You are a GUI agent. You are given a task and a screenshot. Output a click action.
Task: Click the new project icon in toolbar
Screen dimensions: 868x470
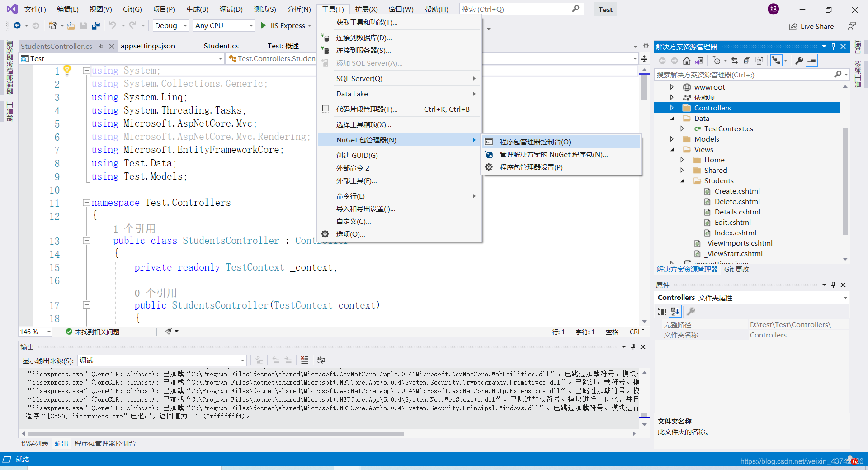pos(53,26)
